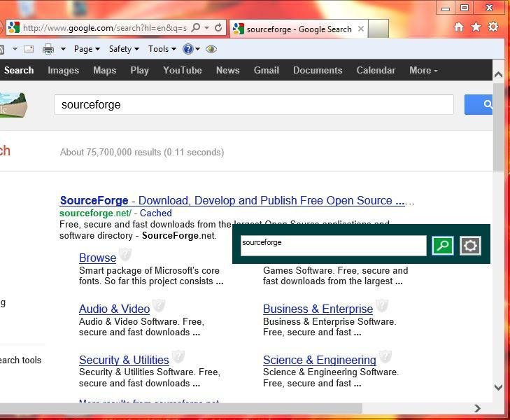
Task: Click the horizontal scrollbar thumb
Action: click(181, 408)
